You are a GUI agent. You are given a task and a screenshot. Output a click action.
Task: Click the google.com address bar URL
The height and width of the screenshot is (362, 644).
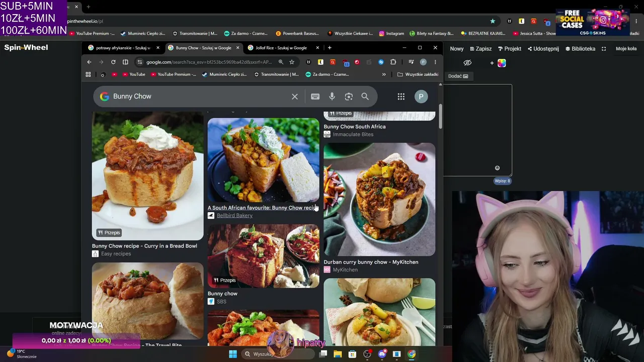click(209, 62)
